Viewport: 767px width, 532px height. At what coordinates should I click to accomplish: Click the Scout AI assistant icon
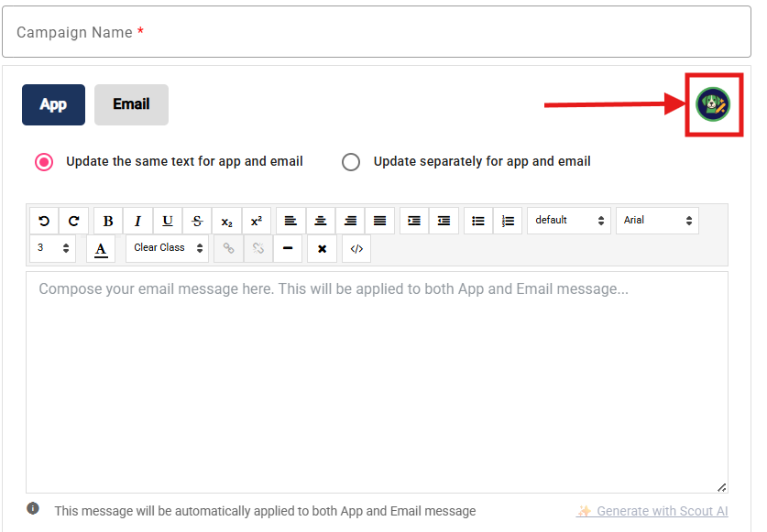pyautogui.click(x=712, y=105)
